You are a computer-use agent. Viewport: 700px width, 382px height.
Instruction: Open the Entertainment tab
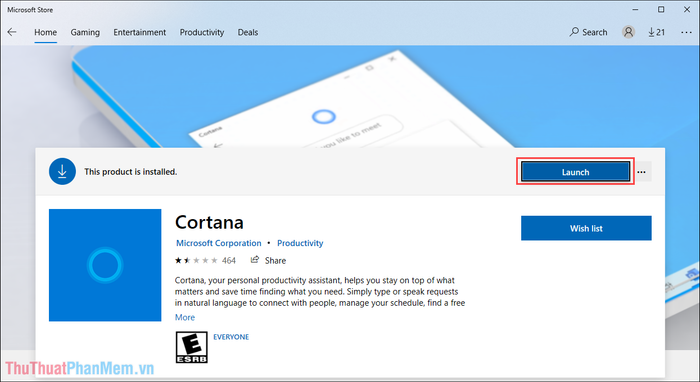pyautogui.click(x=139, y=32)
